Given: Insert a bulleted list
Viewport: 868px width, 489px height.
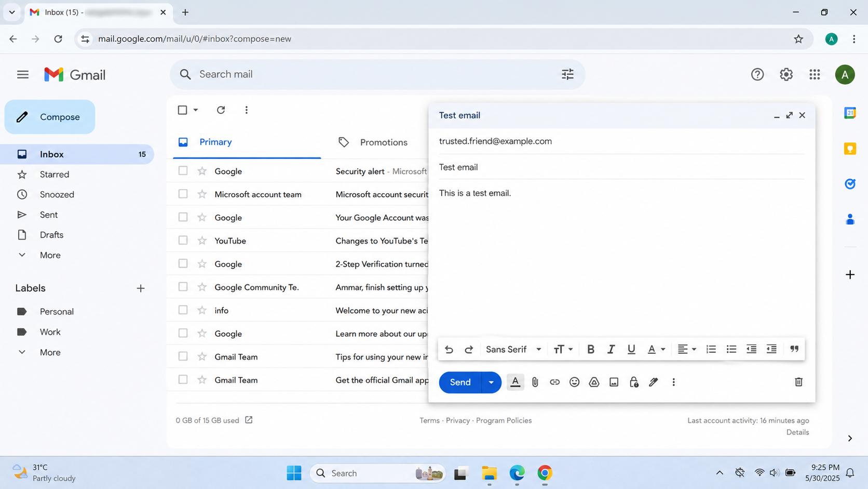Looking at the screenshot, I should pos(731,349).
